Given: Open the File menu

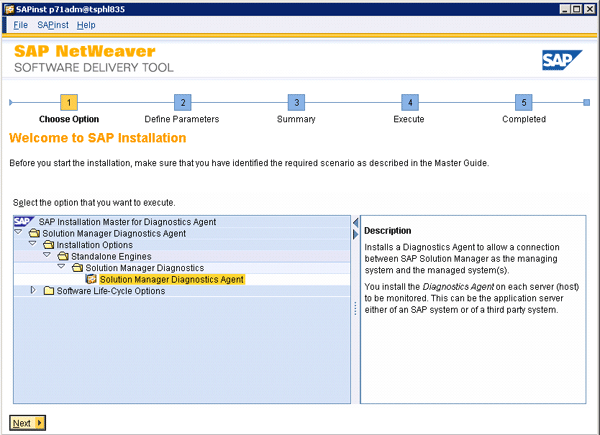Looking at the screenshot, I should coord(20,25).
